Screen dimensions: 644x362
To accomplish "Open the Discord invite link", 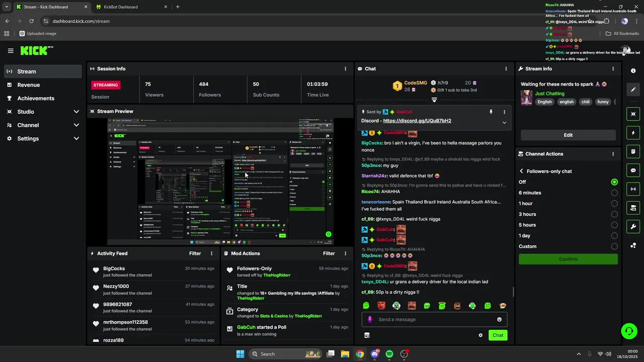I will pos(417,121).
